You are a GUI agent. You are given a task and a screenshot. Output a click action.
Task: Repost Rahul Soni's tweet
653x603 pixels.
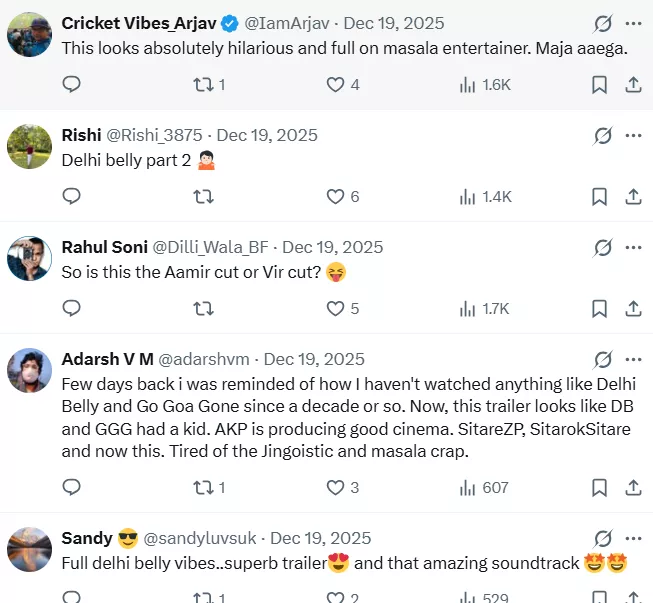coord(203,309)
